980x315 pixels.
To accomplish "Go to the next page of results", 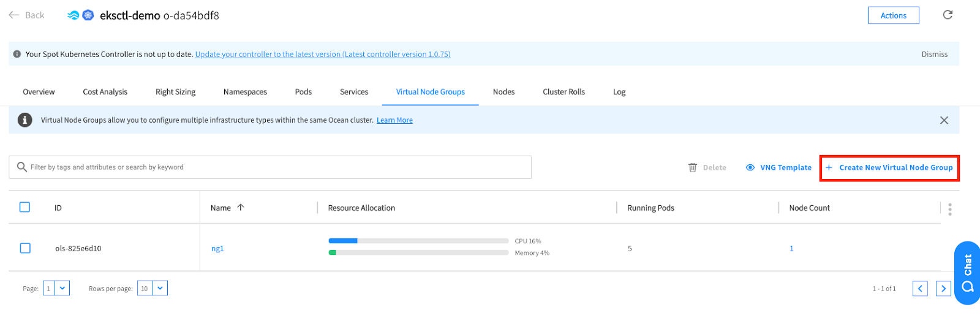I will 943,289.
